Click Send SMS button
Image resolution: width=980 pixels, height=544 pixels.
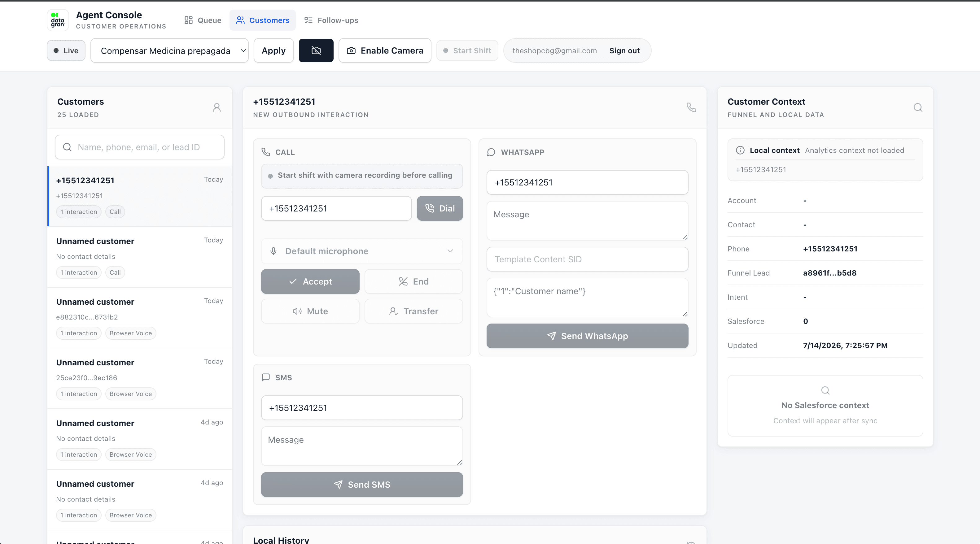click(x=362, y=485)
